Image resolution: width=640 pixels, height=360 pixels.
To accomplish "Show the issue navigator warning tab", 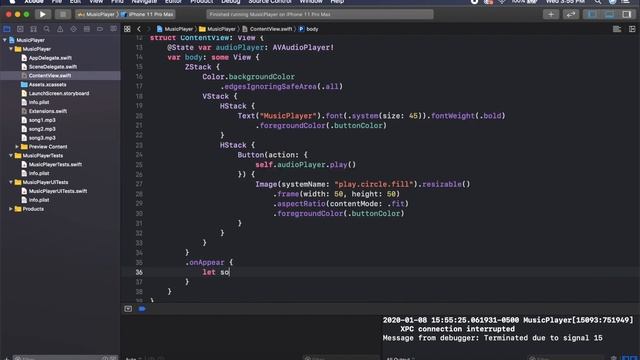I will pyautogui.click(x=60, y=29).
